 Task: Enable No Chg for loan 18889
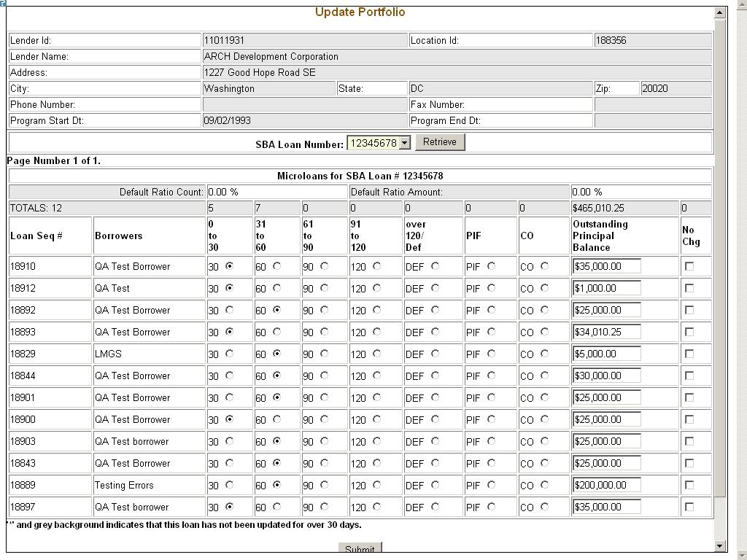[689, 485]
